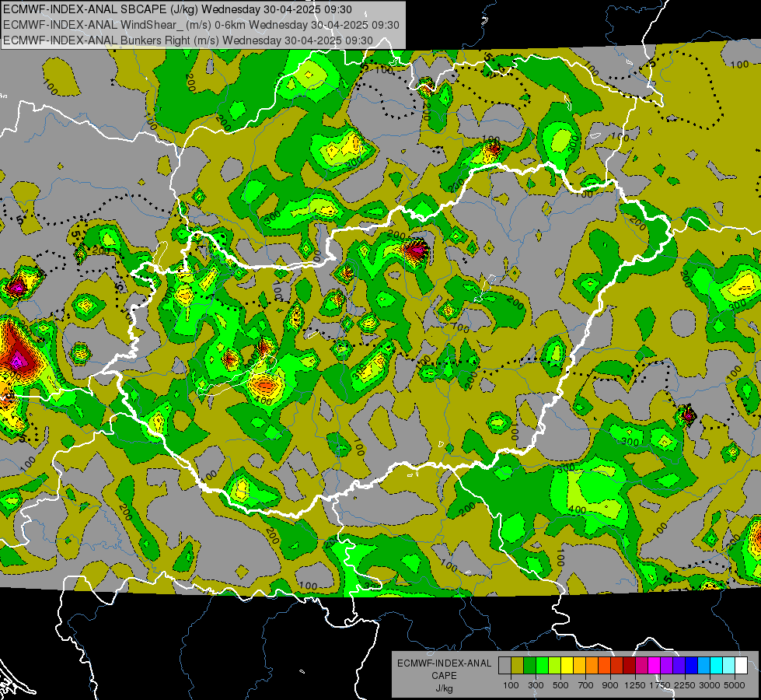Pick the lime yellow-green swatch left of 500
Screen dimensions: 761x700
554,665
